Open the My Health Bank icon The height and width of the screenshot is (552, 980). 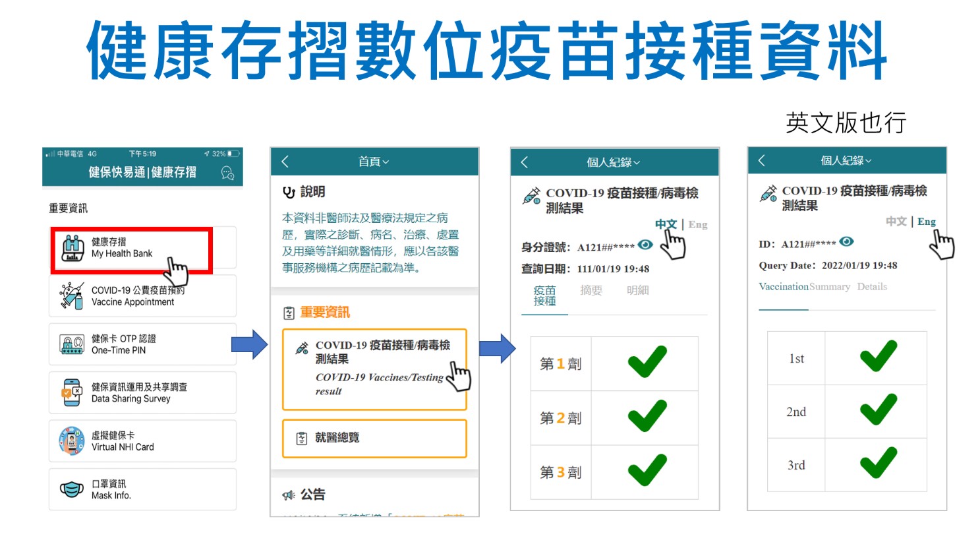[x=72, y=248]
